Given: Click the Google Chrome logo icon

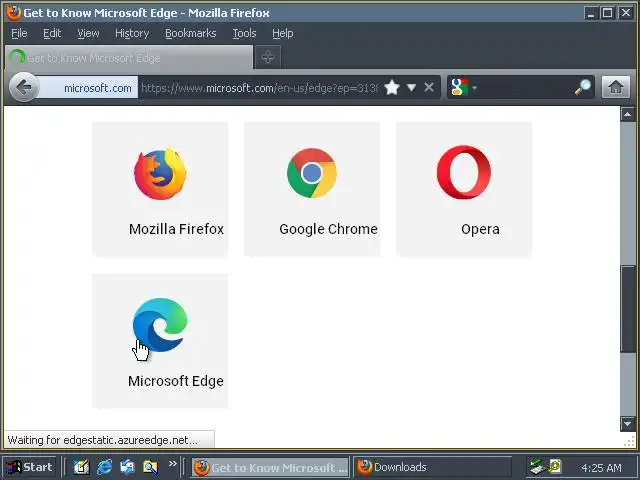Looking at the screenshot, I should click(312, 173).
